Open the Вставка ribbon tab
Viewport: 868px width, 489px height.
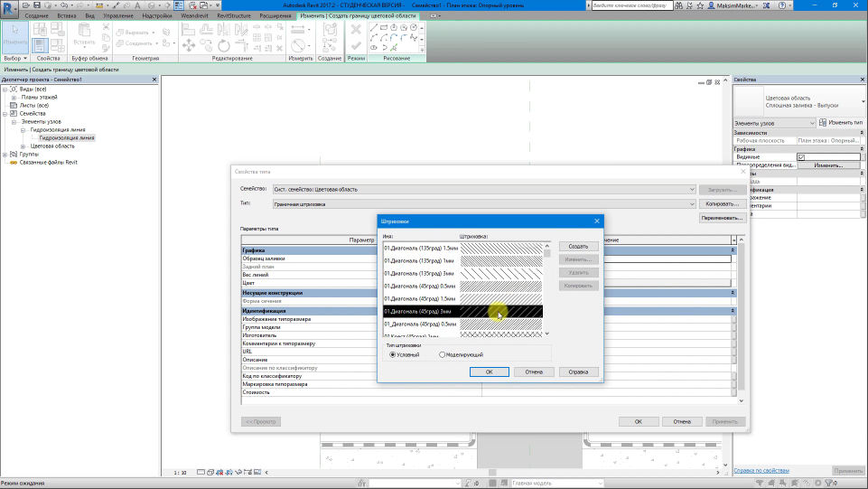[x=67, y=15]
